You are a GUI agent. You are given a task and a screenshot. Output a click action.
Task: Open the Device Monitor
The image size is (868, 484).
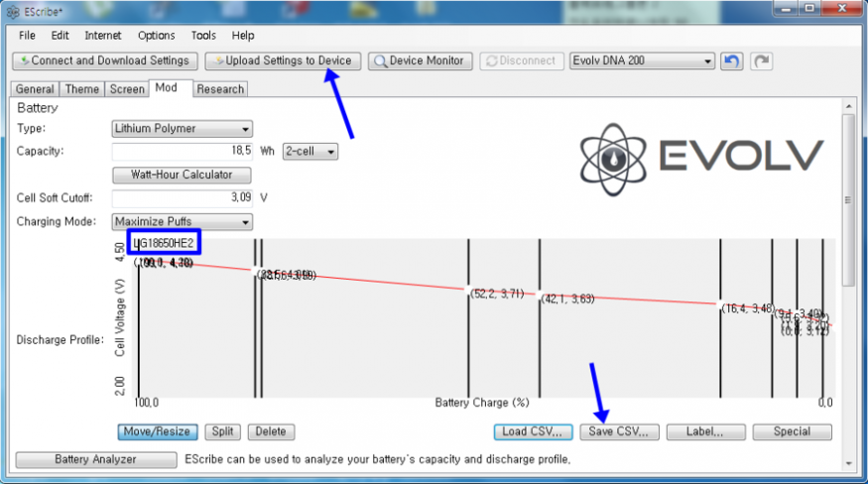pyautogui.click(x=419, y=60)
